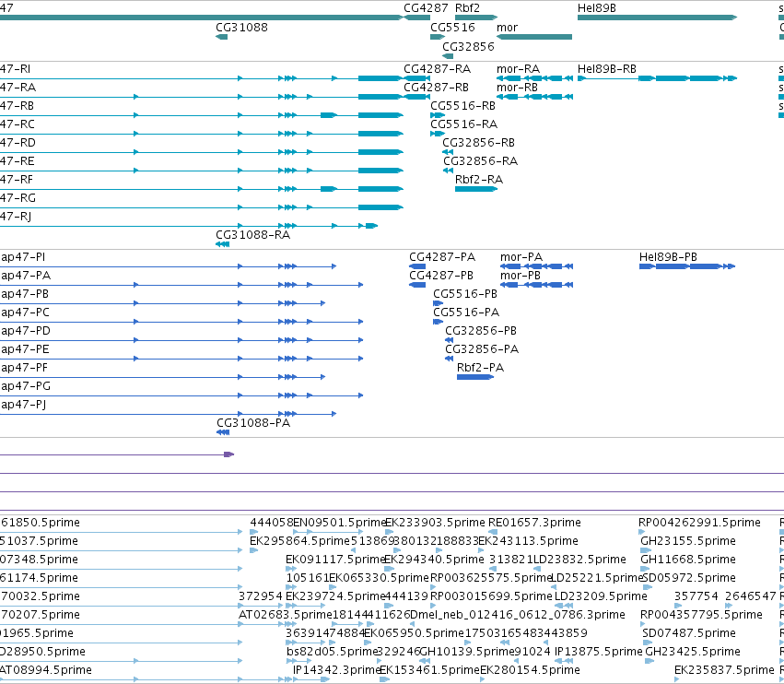This screenshot has width=784, height=684.
Task: Click the EK280154.5prime EST label
Action: coord(530,670)
